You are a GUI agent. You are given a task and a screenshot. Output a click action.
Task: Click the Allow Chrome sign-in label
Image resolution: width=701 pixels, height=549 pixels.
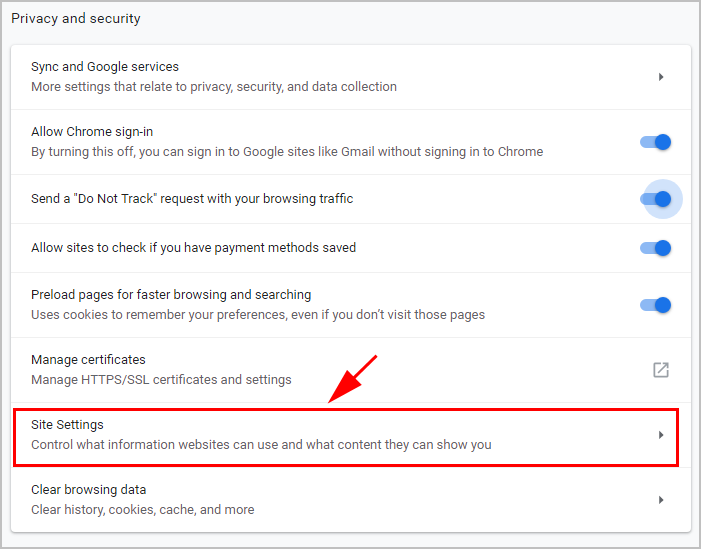tap(92, 132)
